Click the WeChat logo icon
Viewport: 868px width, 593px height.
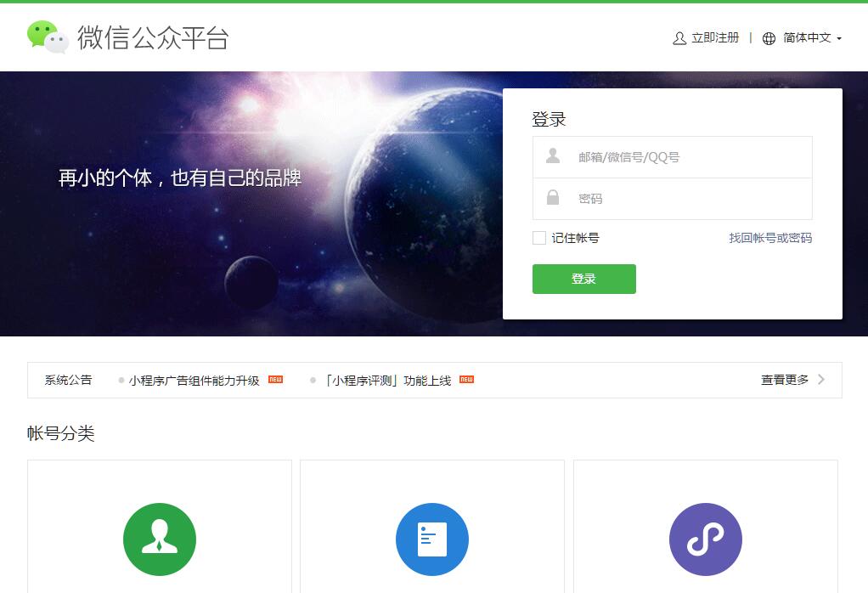[48, 37]
